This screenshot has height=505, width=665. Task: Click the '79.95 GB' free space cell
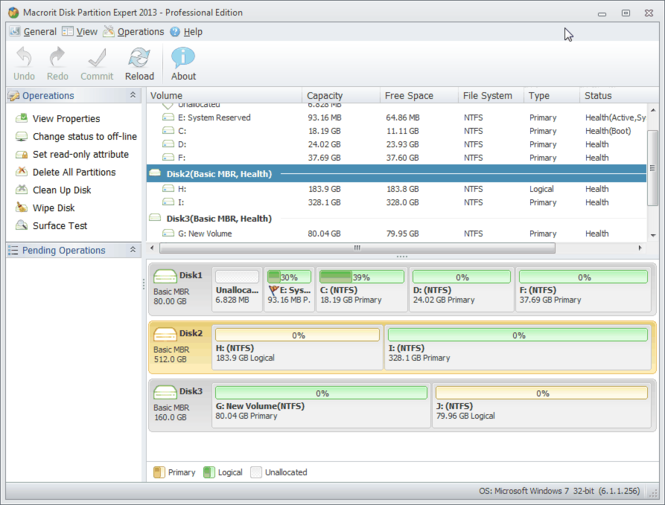tap(402, 233)
